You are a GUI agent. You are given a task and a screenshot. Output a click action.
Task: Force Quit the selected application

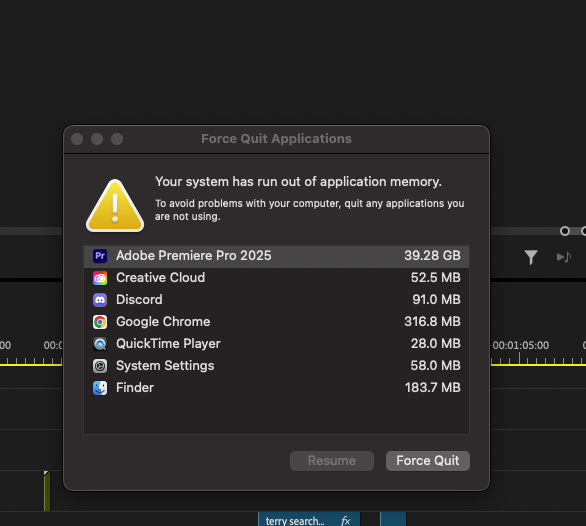428,461
